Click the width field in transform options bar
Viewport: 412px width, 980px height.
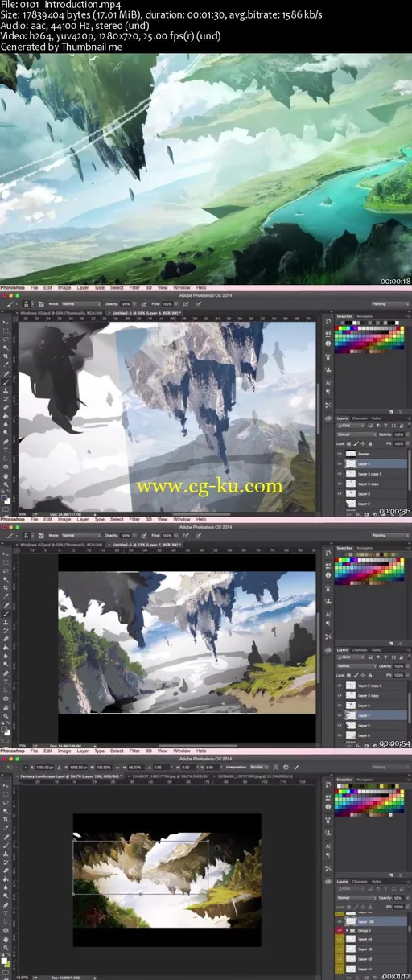[104, 768]
